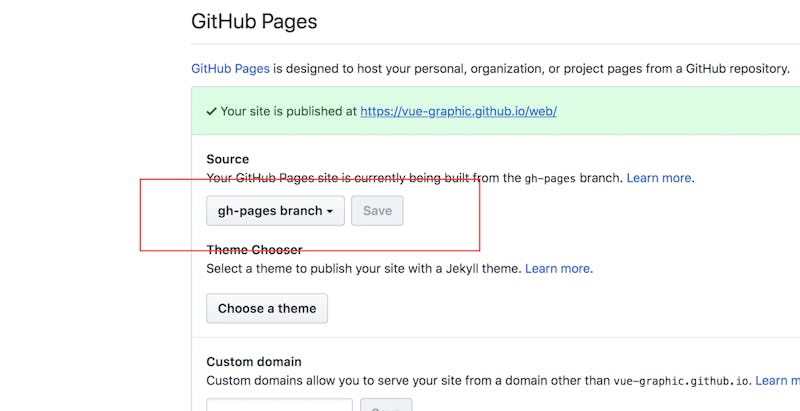Click the vue-graphic.github.io code text

click(x=680, y=380)
